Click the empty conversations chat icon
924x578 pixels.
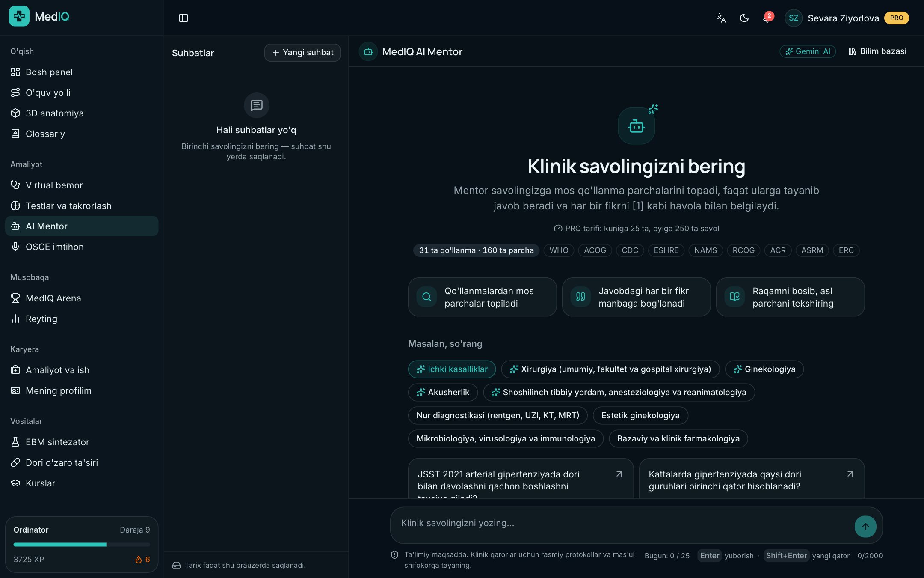[256, 105]
